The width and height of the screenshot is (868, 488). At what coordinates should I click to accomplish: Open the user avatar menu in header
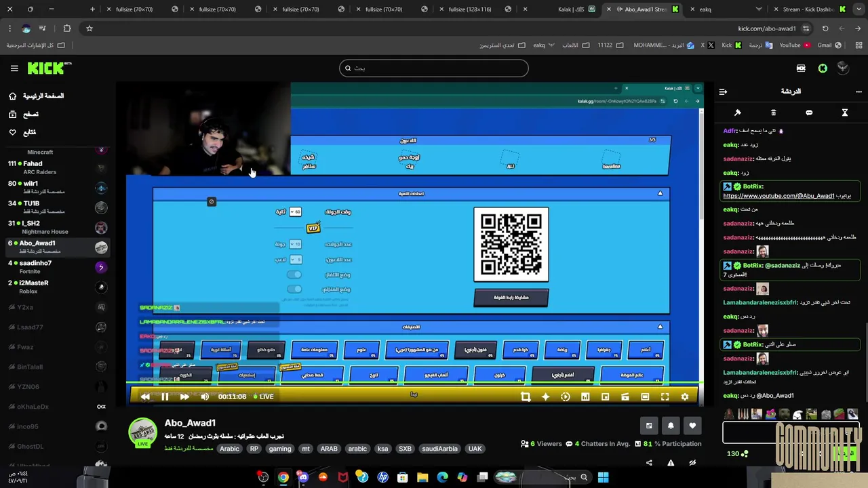[x=843, y=68]
